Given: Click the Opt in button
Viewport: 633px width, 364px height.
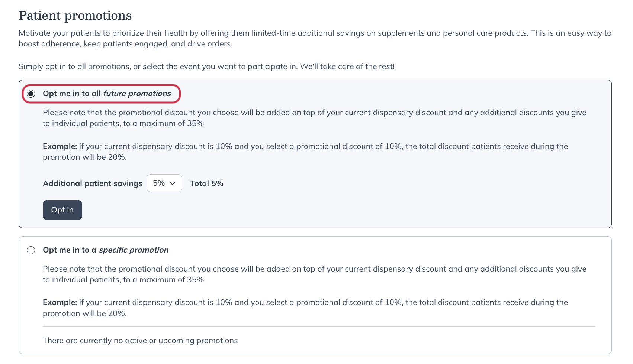Looking at the screenshot, I should 62,210.
